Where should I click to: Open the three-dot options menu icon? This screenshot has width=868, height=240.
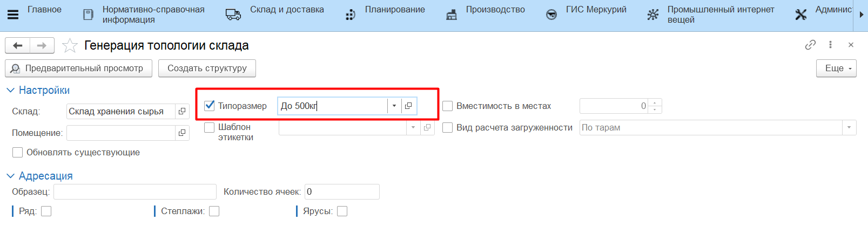click(830, 45)
